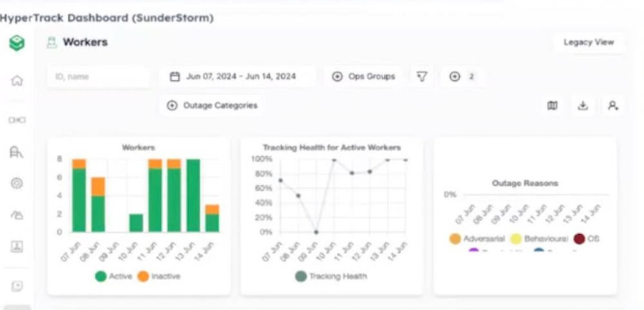
Task: Toggle the Active legend in Workers chart
Action: [114, 277]
